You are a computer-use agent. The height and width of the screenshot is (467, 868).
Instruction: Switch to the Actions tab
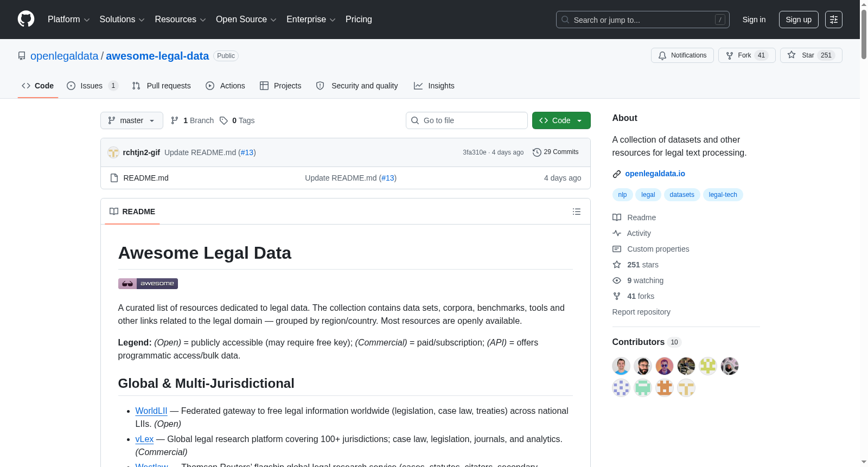coord(226,86)
